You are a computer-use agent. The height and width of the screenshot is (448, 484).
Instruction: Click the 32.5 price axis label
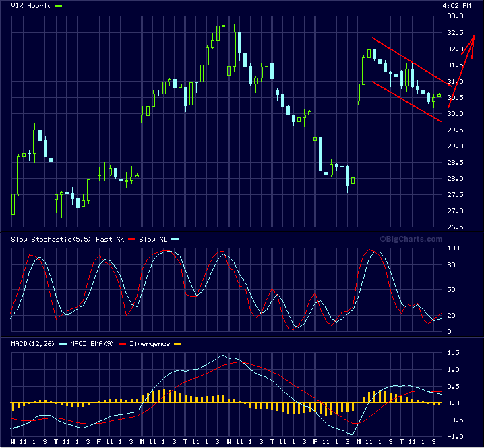pyautogui.click(x=455, y=33)
